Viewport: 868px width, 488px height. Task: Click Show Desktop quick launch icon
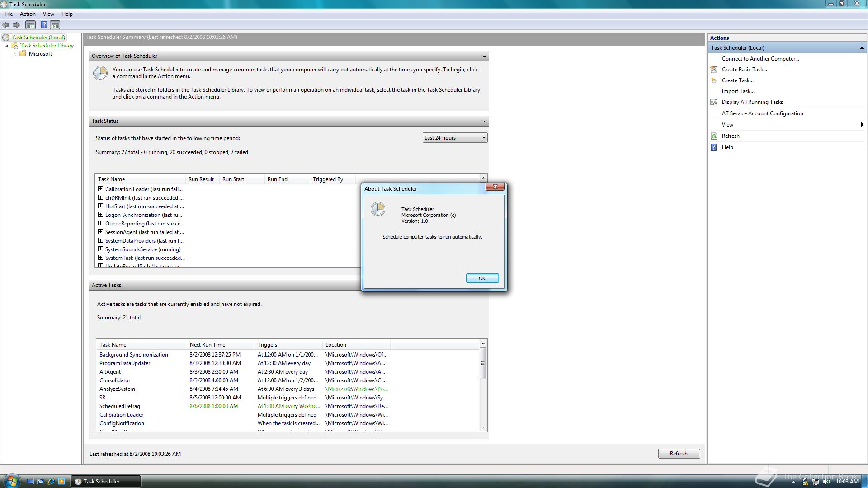tap(30, 482)
